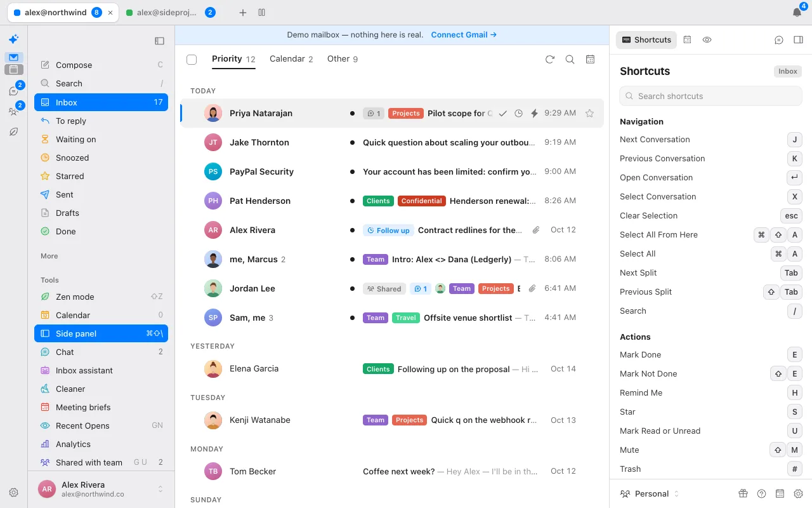Add a new account tab with plus
The width and height of the screenshot is (812, 508).
(242, 13)
